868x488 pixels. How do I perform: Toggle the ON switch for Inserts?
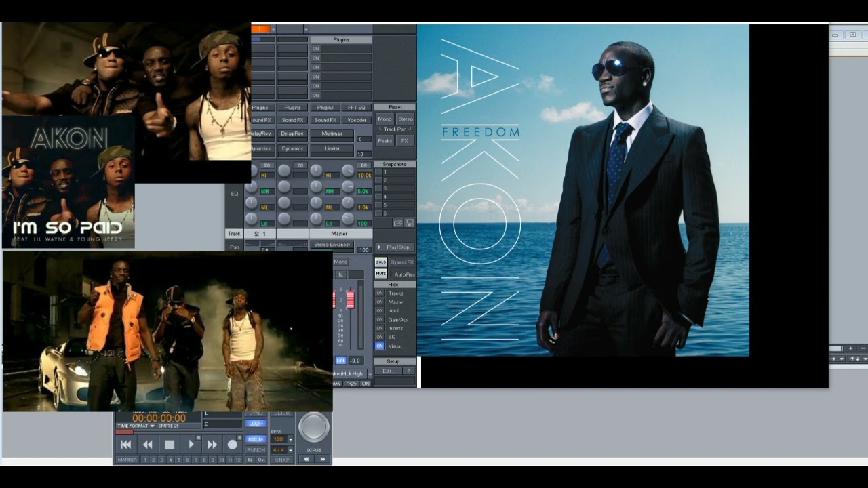click(x=380, y=328)
